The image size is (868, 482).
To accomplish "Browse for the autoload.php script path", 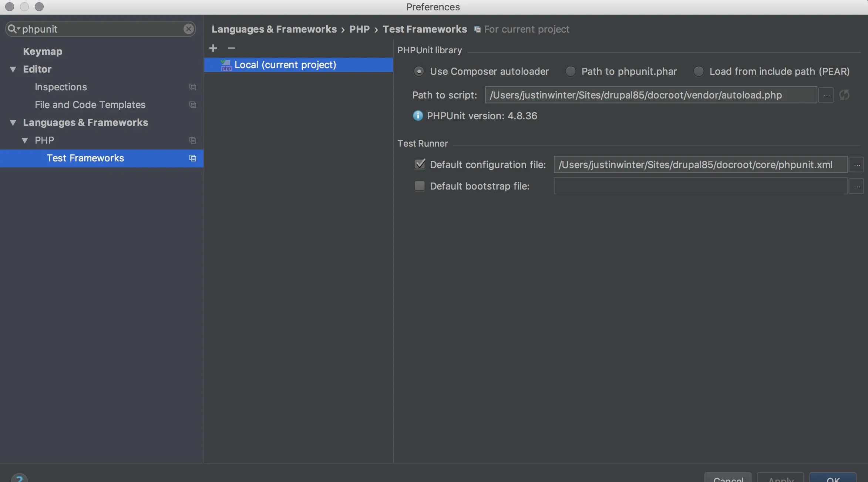I will [826, 95].
